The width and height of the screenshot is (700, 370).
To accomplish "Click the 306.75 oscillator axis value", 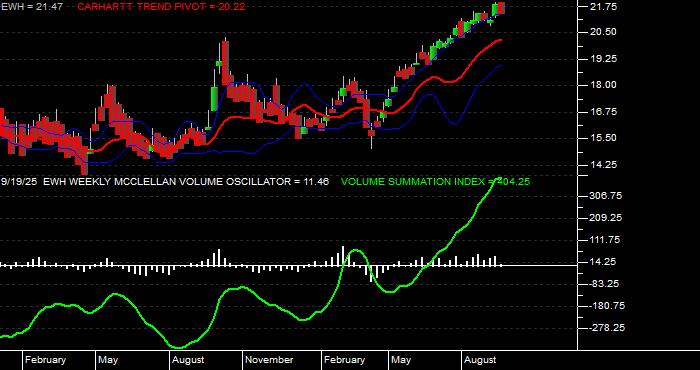I will click(605, 196).
